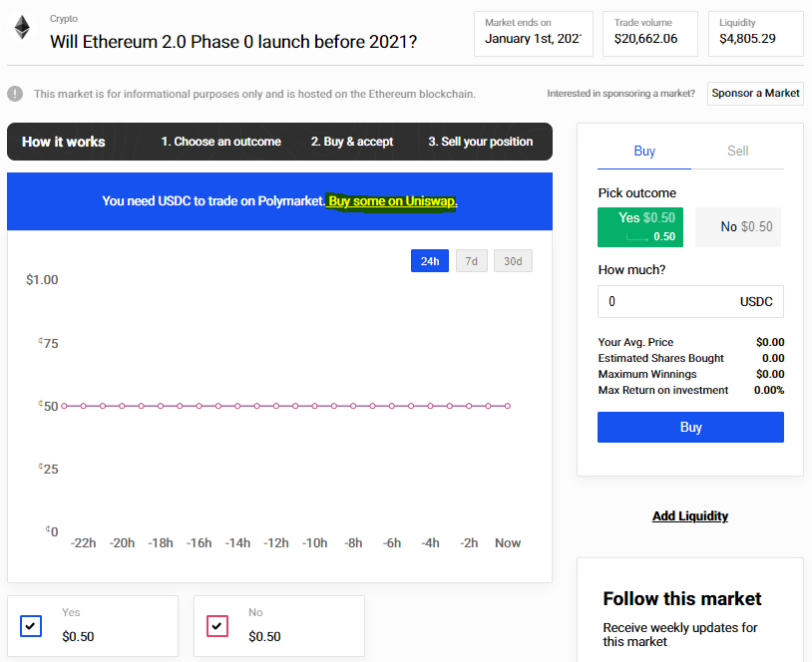The width and height of the screenshot is (812, 662).
Task: Click the Ethereum logo icon
Action: 22,27
